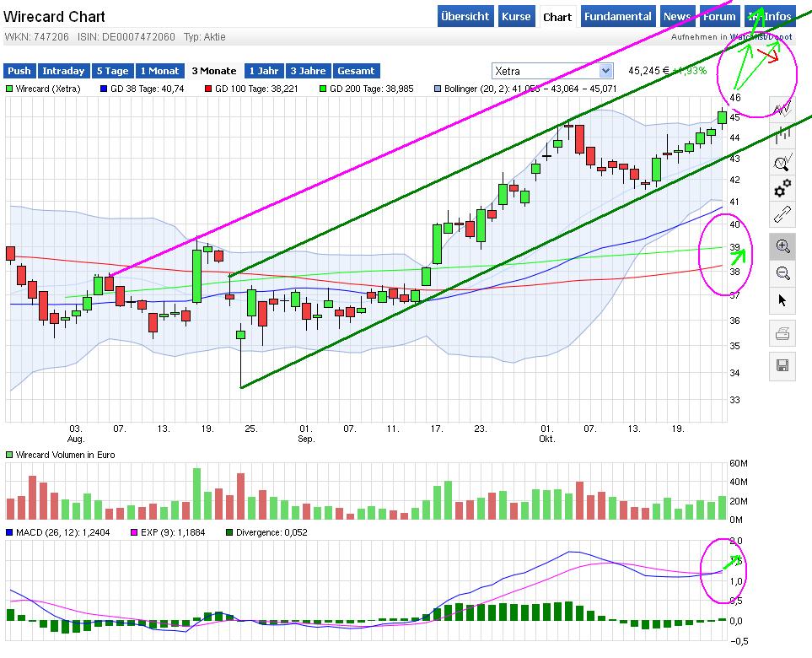Image resolution: width=812 pixels, height=658 pixels.
Task: Activate the zoom-out magnifier tool
Action: click(x=782, y=273)
